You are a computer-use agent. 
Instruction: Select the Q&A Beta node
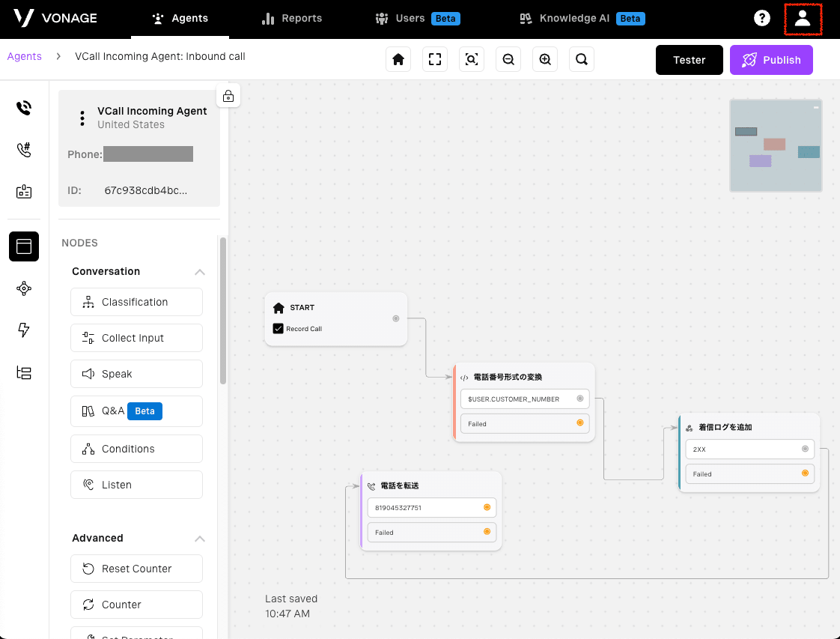136,411
